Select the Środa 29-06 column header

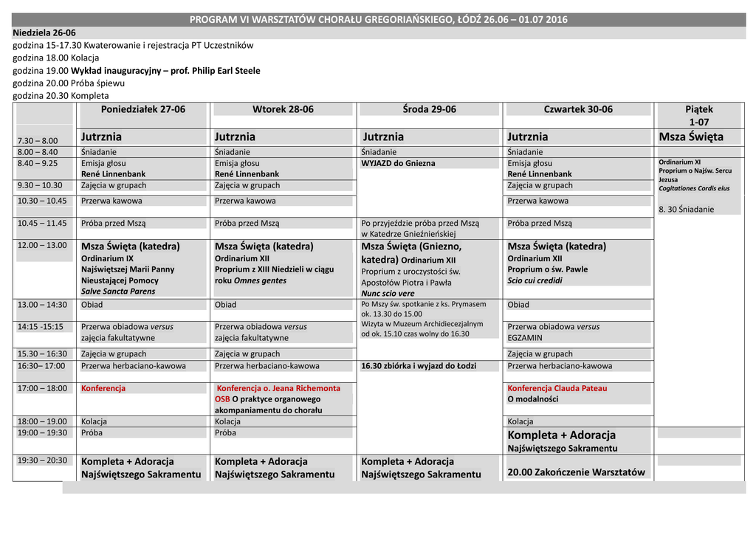pyautogui.click(x=429, y=109)
